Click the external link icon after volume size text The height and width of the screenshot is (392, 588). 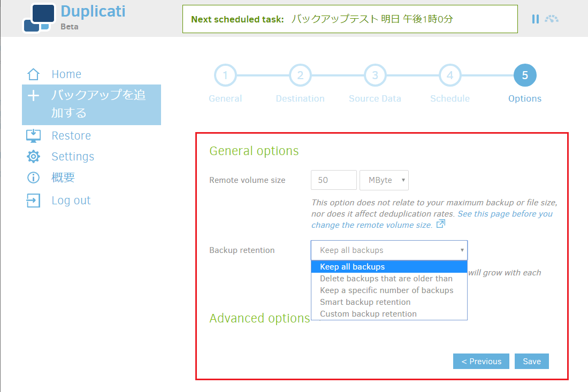click(441, 224)
